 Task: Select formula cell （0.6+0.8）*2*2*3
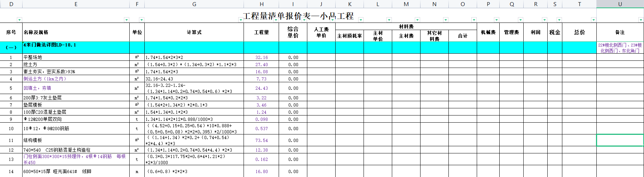tap(194, 171)
